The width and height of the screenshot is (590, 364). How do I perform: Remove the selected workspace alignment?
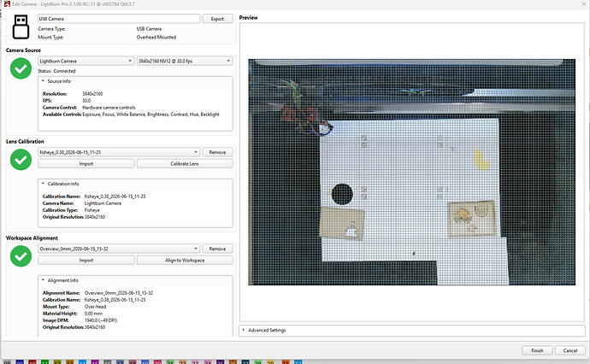[x=217, y=249]
